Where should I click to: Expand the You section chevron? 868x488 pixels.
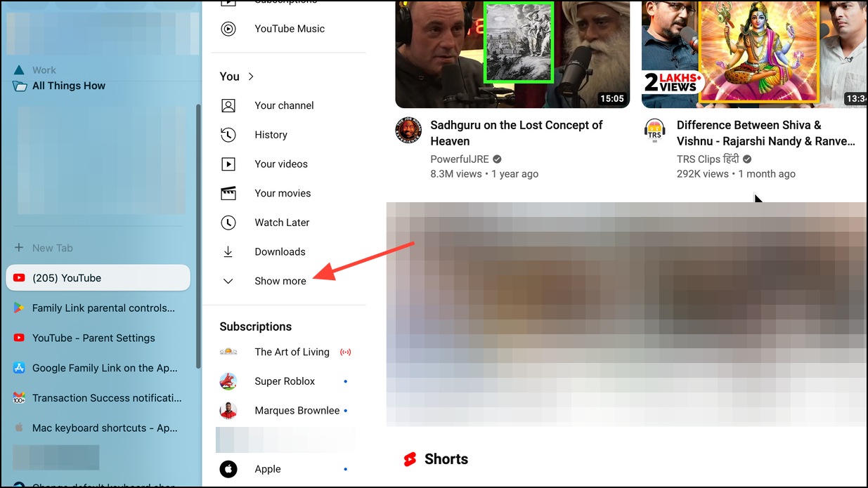(x=251, y=77)
